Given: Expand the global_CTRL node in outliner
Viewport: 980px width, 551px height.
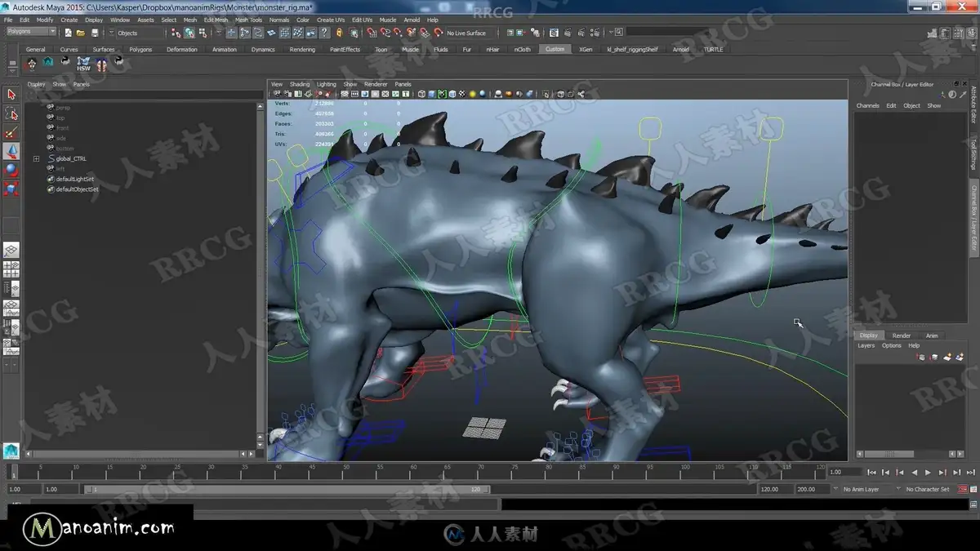Looking at the screenshot, I should pyautogui.click(x=36, y=158).
